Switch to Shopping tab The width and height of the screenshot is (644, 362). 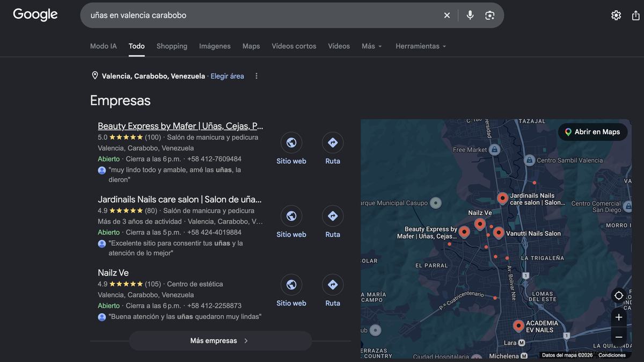click(172, 46)
